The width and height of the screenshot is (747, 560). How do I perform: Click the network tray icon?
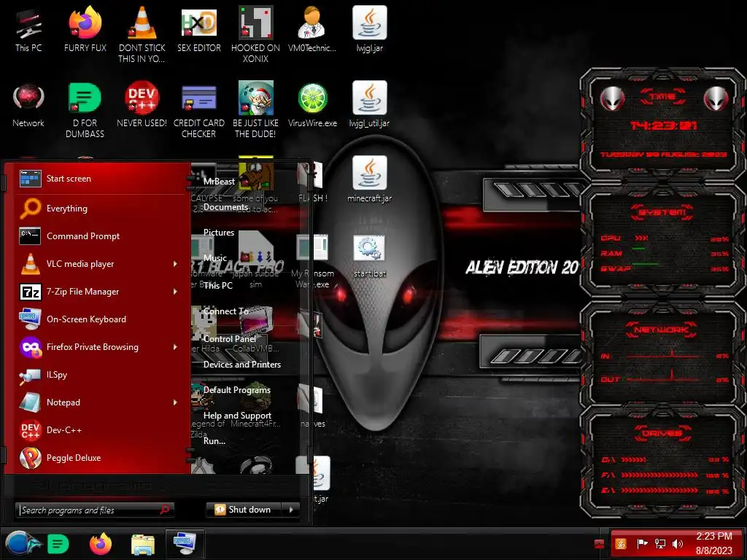tap(660, 544)
